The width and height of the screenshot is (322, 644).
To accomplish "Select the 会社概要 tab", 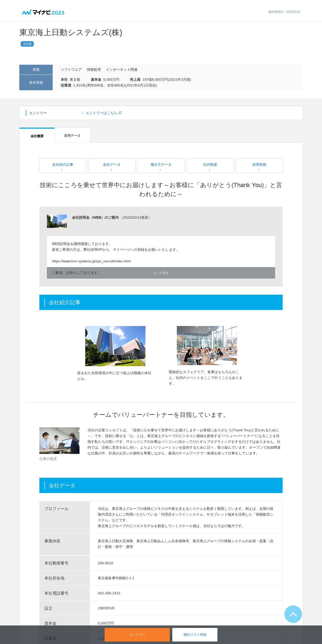I will [x=37, y=136].
